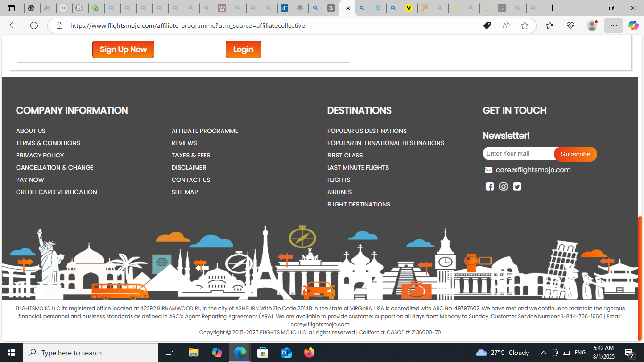Click the Subscribe newsletter button

[x=575, y=154]
